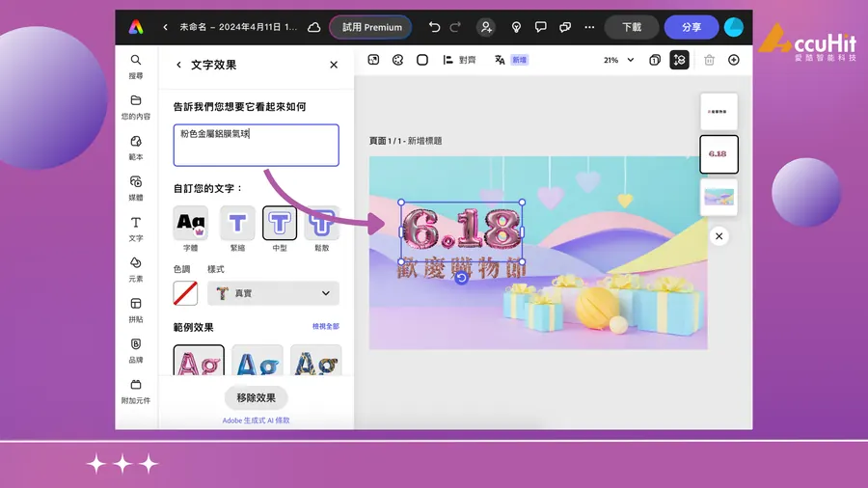Select the 中型 medium fit option
The width and height of the screenshot is (868, 488).
click(x=280, y=229)
